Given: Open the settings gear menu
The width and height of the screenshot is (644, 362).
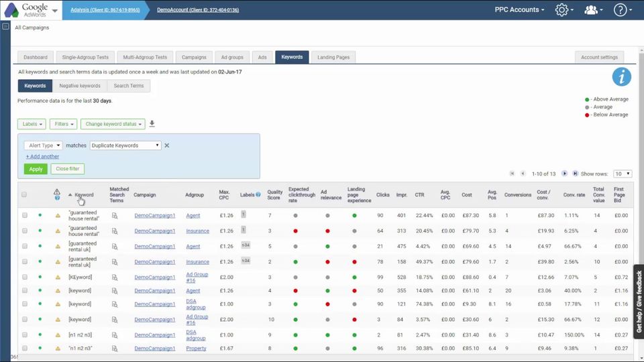Looking at the screenshot, I should [562, 10].
